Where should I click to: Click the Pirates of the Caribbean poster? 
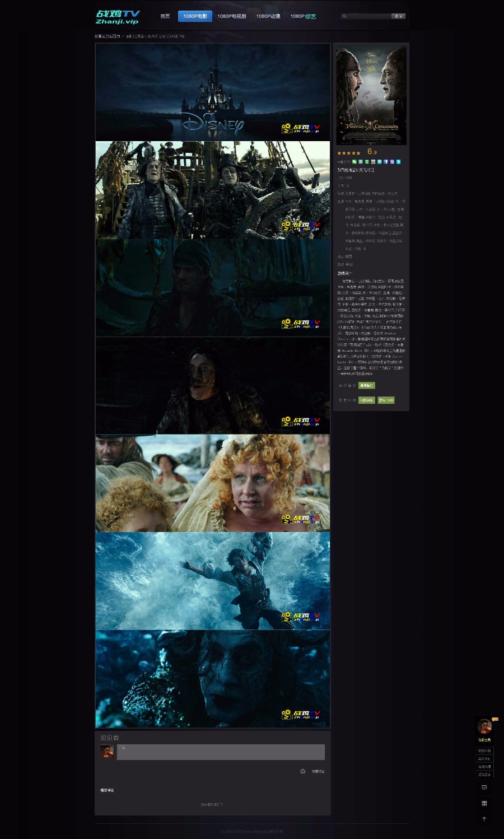[x=371, y=95]
